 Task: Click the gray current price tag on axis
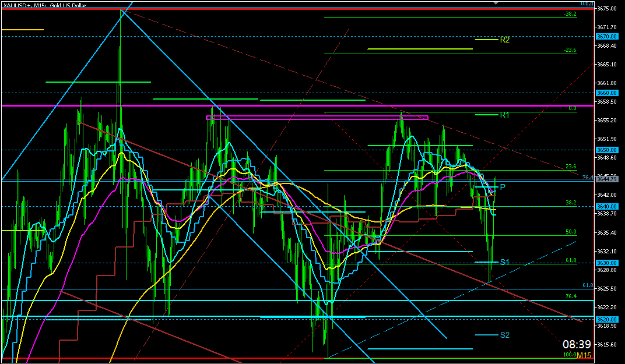[x=606, y=179]
